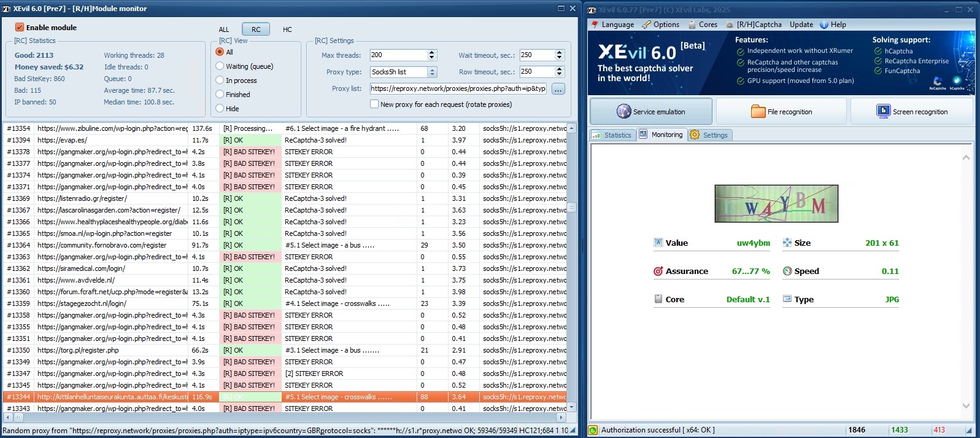Open the Proxy type dropdown
980x438 pixels.
coord(432,72)
